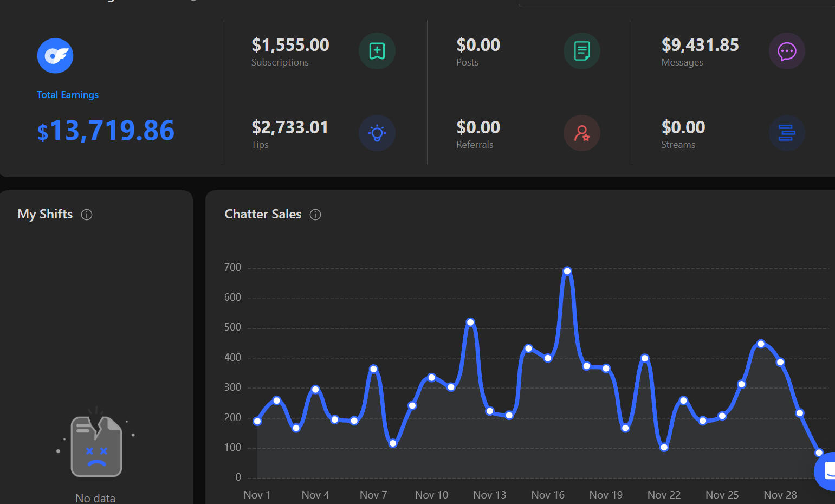Click the Messages chat bubble icon
Screen dimensions: 835x504
(787, 51)
